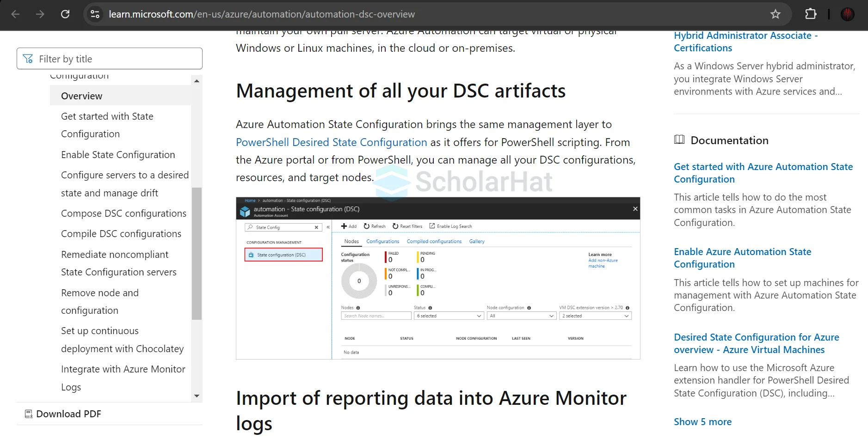This screenshot has height=439, width=868.
Task: Click the configuration status donut chart
Action: 359,281
